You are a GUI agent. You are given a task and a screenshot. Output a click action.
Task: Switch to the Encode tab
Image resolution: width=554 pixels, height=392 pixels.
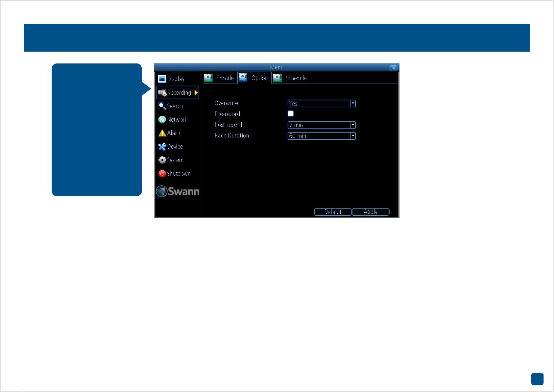220,78
